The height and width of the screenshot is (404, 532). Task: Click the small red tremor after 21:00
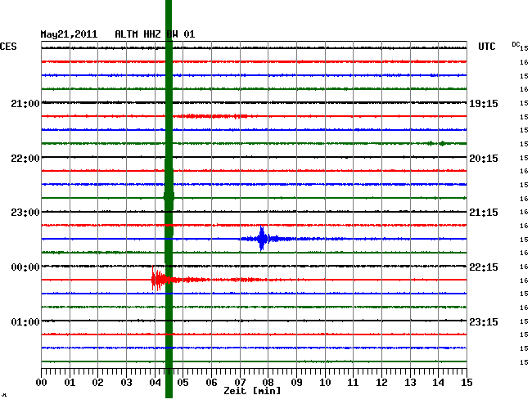(210, 116)
